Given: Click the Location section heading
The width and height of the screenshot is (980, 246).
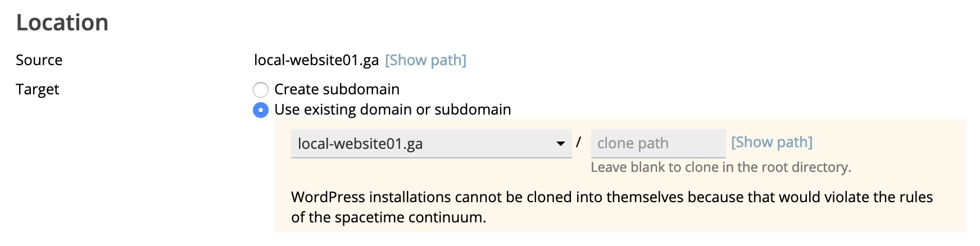Looking at the screenshot, I should click(x=62, y=22).
